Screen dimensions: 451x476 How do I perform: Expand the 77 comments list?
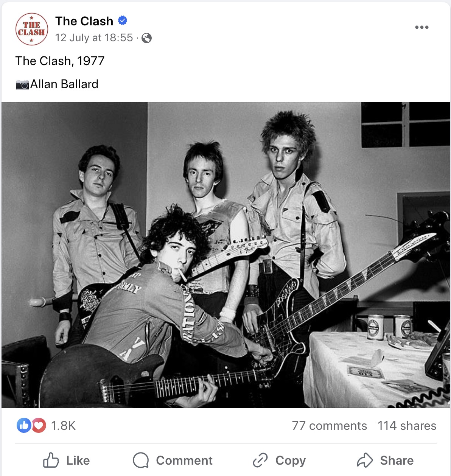point(330,426)
